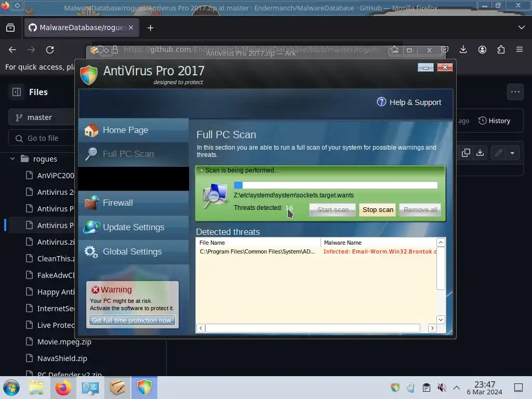Open Firefox extensions icon
This screenshot has width=532, height=399.
(501, 50)
